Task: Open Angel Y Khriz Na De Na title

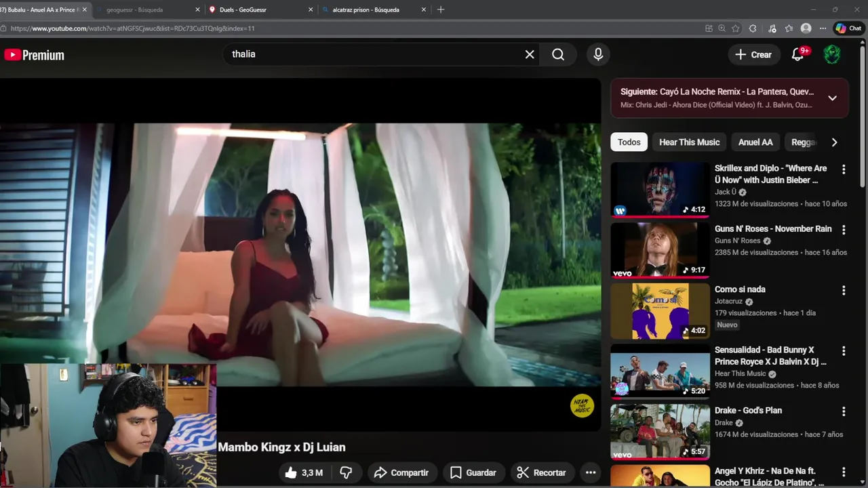Action: [x=770, y=476]
